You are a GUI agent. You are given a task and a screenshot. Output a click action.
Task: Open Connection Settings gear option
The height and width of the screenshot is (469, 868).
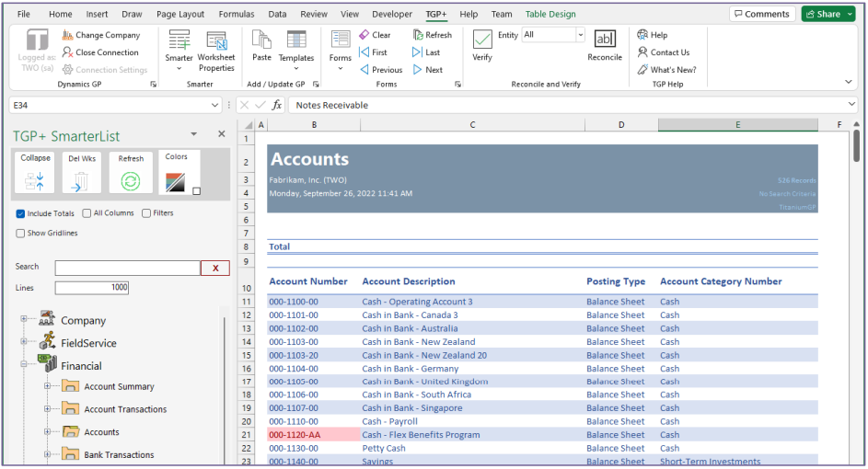click(105, 70)
